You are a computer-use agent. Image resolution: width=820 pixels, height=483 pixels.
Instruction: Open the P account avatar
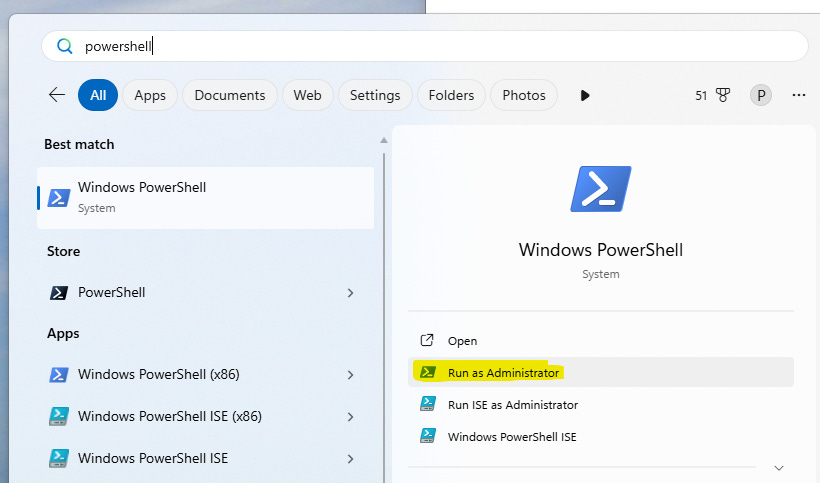(761, 95)
